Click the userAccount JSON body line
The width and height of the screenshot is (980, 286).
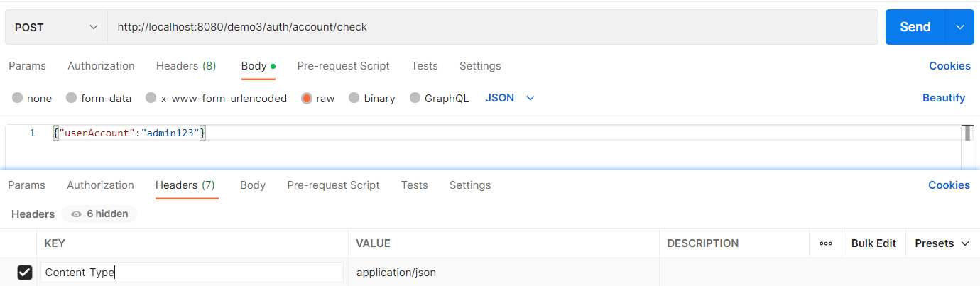tap(129, 133)
